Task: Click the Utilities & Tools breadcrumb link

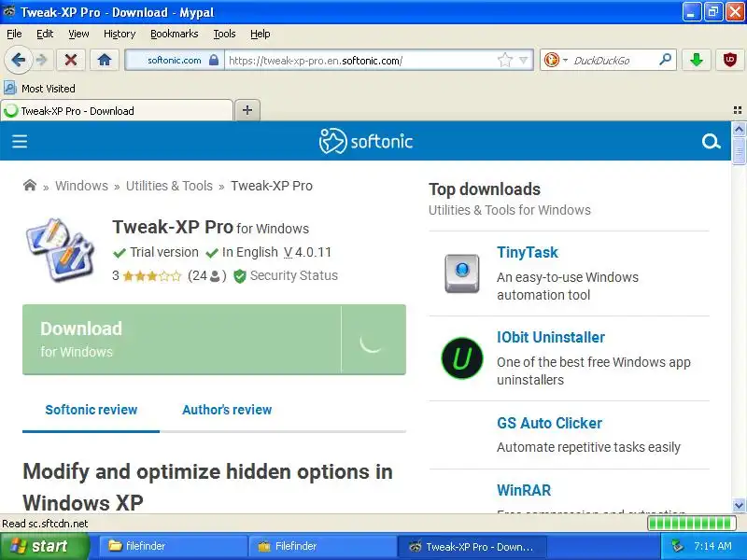Action: pyautogui.click(x=169, y=186)
